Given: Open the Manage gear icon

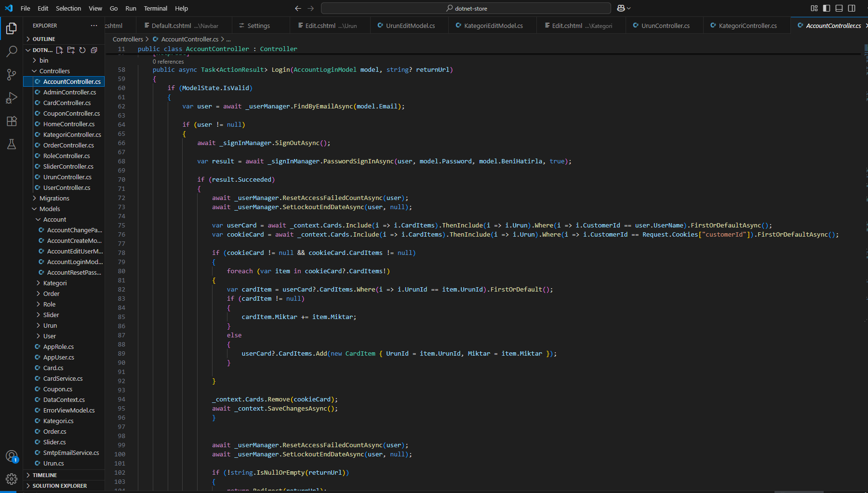Looking at the screenshot, I should 12,479.
